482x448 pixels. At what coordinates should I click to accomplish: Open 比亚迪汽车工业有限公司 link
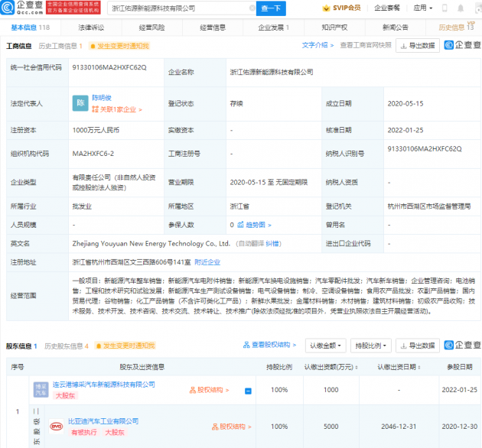[x=103, y=421]
